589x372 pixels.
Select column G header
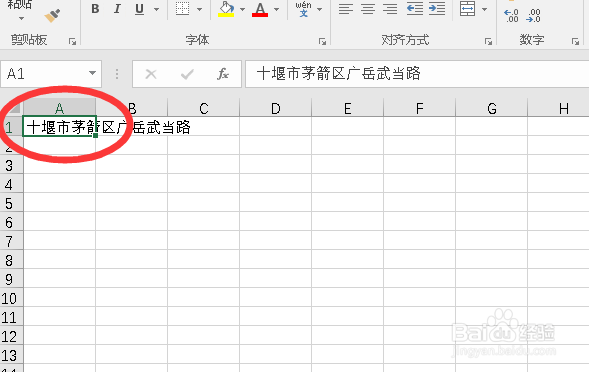(492, 108)
